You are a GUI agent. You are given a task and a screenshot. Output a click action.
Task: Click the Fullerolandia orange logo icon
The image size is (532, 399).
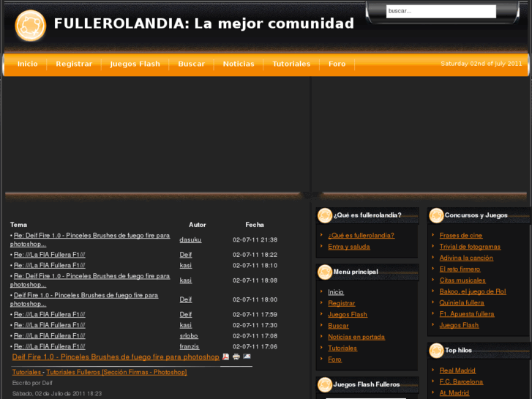coord(31,26)
